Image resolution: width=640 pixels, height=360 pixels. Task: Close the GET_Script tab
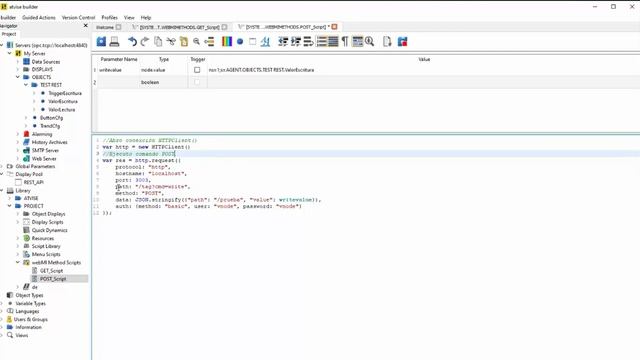(x=224, y=27)
